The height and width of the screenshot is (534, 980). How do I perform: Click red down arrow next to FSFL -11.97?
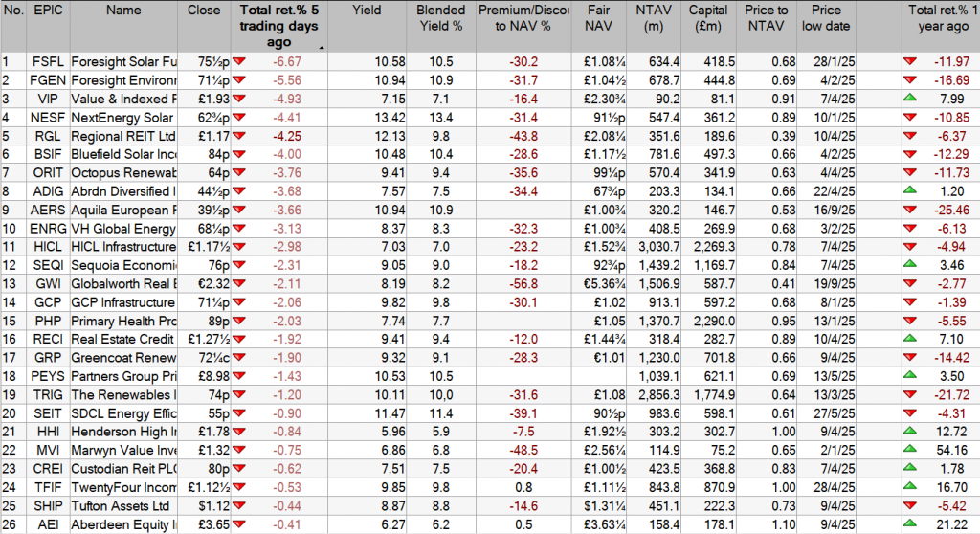(x=910, y=61)
